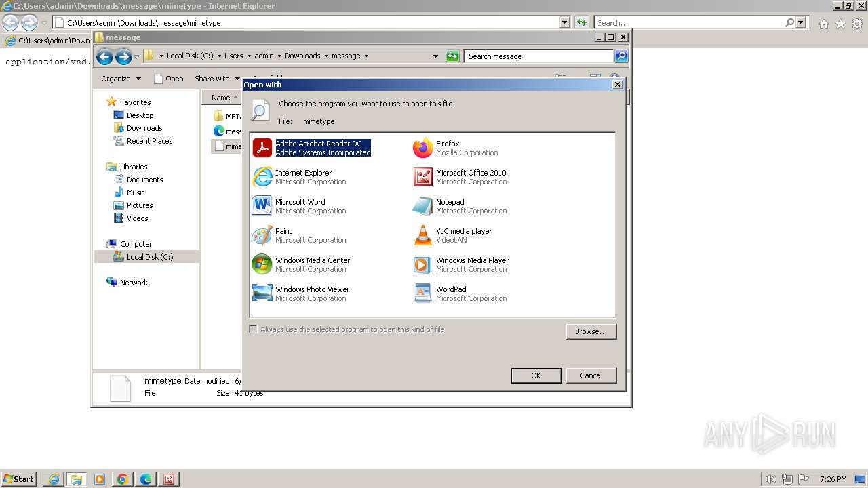Open the Start menu
Viewport: 868px width, 488px height.
(19, 479)
